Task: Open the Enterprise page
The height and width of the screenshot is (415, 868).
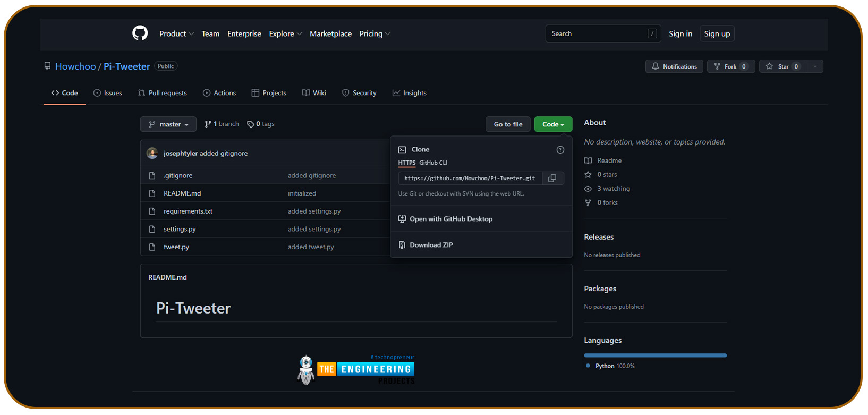Action: [244, 34]
